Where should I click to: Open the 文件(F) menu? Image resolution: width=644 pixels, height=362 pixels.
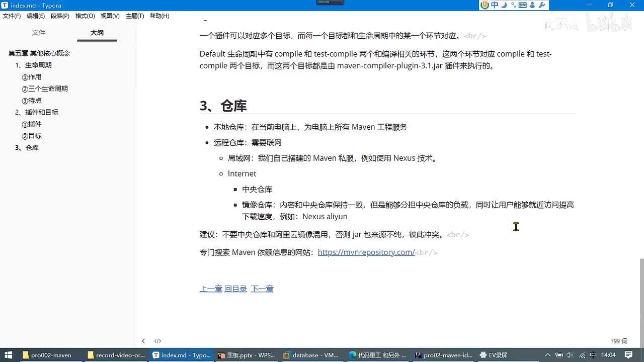tap(12, 16)
